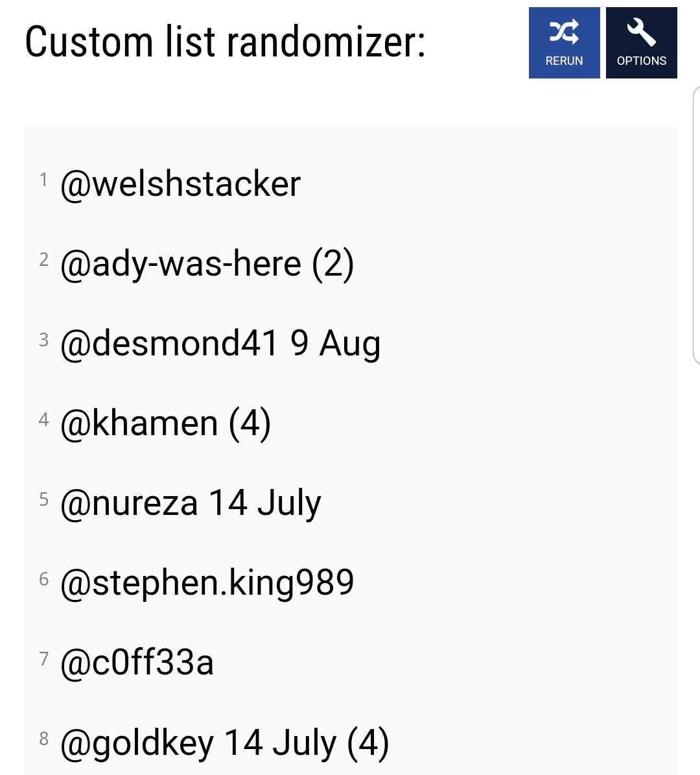Open the OPTIONS wrench button
Image resolution: width=700 pixels, height=775 pixels.
[641, 43]
